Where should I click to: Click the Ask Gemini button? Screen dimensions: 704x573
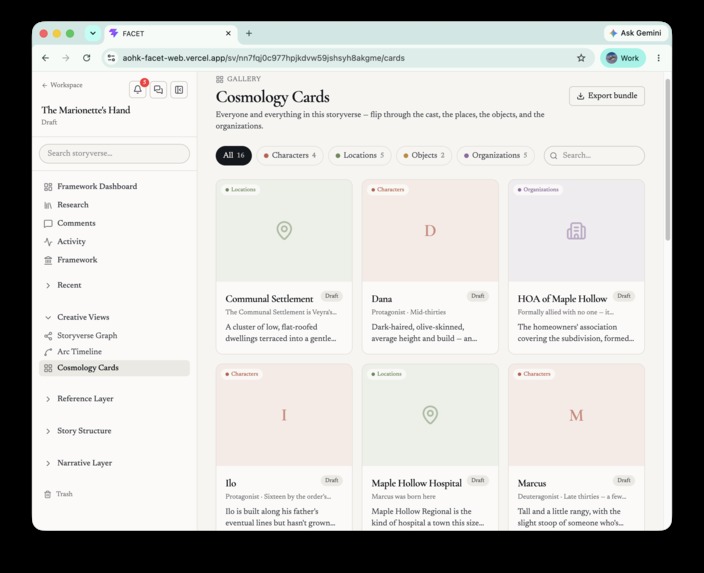pos(635,33)
